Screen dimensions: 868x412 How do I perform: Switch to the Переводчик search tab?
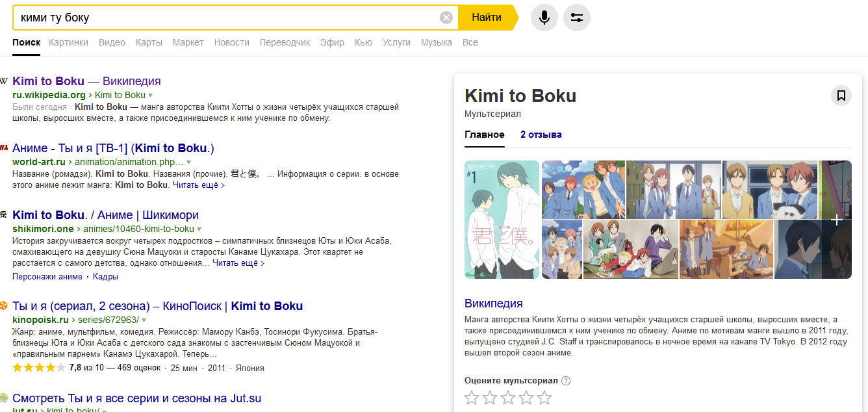[285, 42]
